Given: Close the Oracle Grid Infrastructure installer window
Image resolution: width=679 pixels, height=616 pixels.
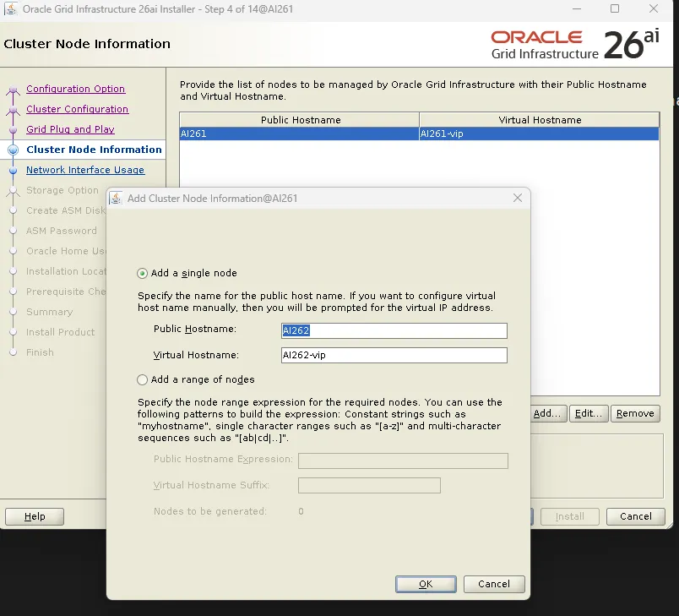Looking at the screenshot, I should pyautogui.click(x=654, y=8).
